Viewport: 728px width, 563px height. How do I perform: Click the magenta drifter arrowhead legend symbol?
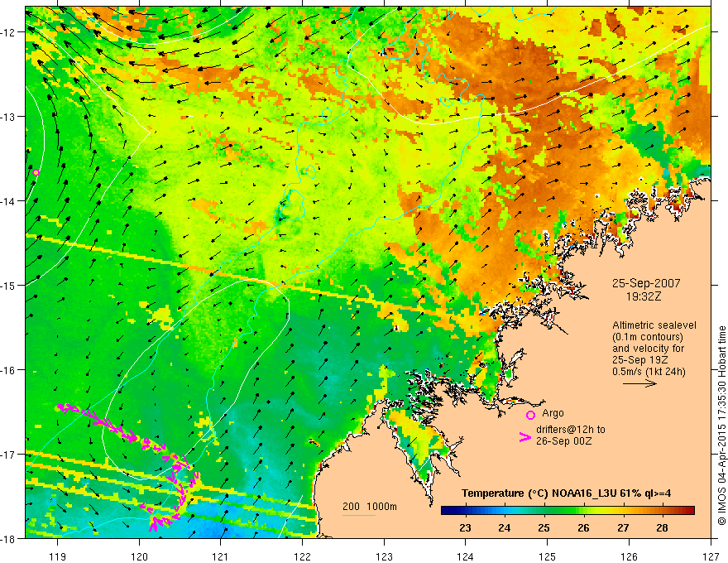[x=524, y=437]
